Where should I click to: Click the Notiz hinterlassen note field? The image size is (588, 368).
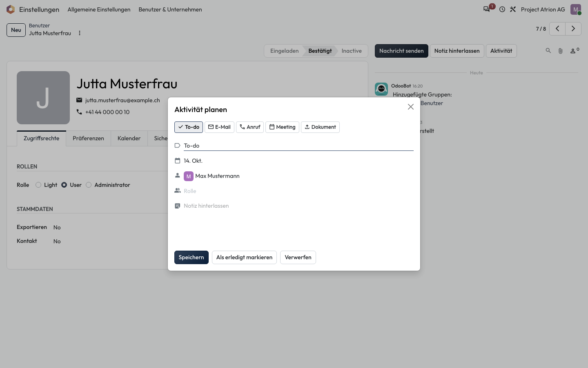click(x=298, y=206)
